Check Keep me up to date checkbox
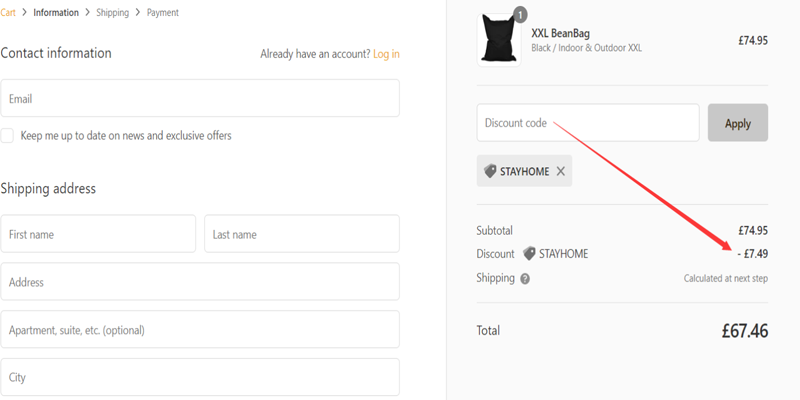This screenshot has height=400, width=800. pos(7,136)
